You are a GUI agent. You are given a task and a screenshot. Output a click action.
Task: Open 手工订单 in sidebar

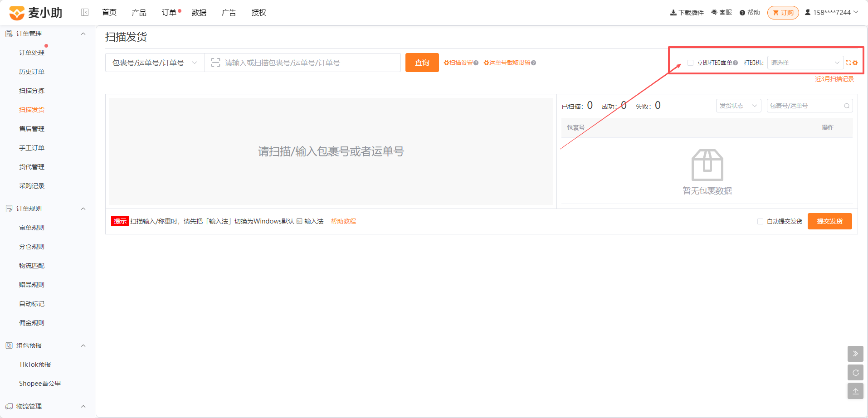tap(32, 148)
